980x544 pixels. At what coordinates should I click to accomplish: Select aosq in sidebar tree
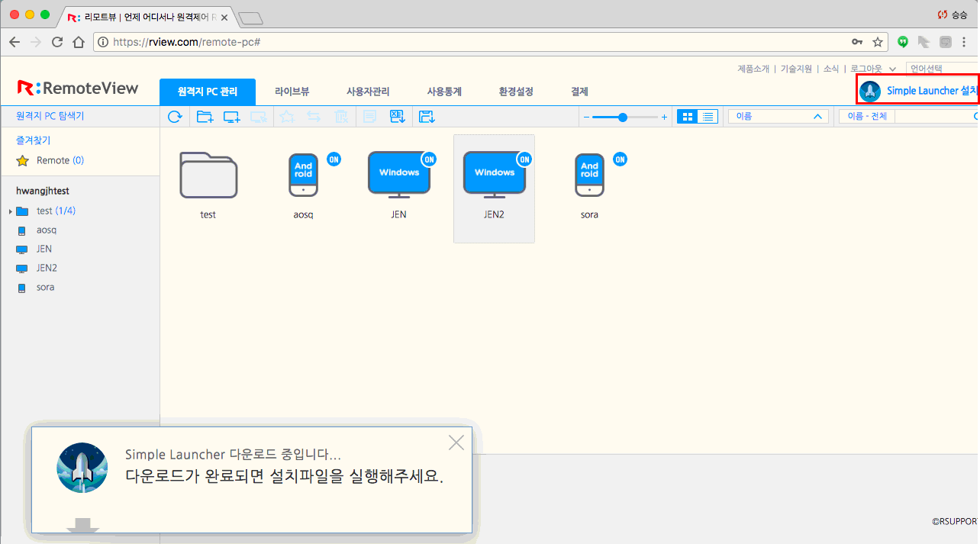tap(47, 230)
